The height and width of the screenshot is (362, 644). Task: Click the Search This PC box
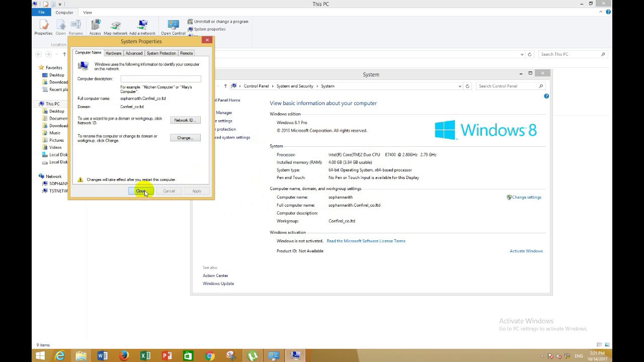tap(573, 54)
